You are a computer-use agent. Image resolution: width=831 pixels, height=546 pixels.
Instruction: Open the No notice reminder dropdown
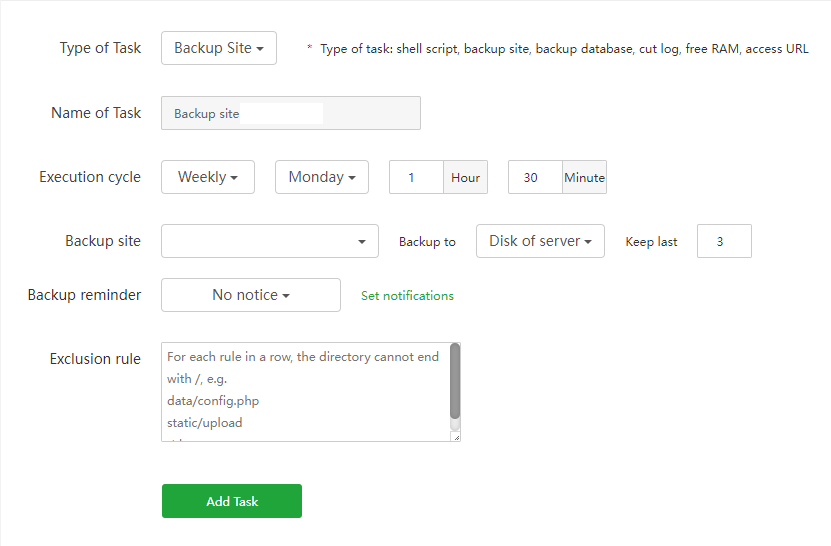[250, 295]
